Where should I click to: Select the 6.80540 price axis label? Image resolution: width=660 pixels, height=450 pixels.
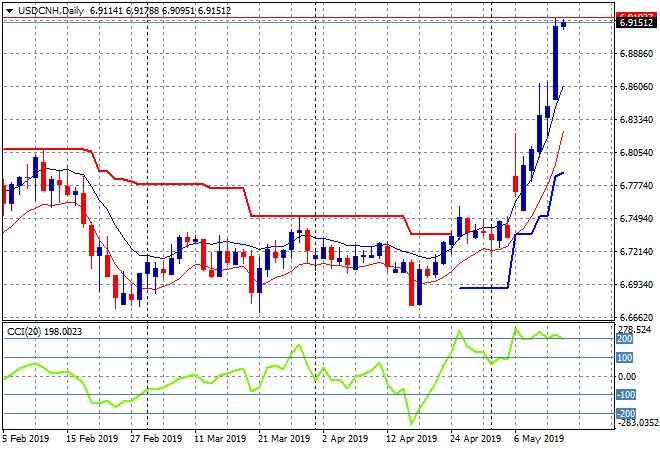636,152
